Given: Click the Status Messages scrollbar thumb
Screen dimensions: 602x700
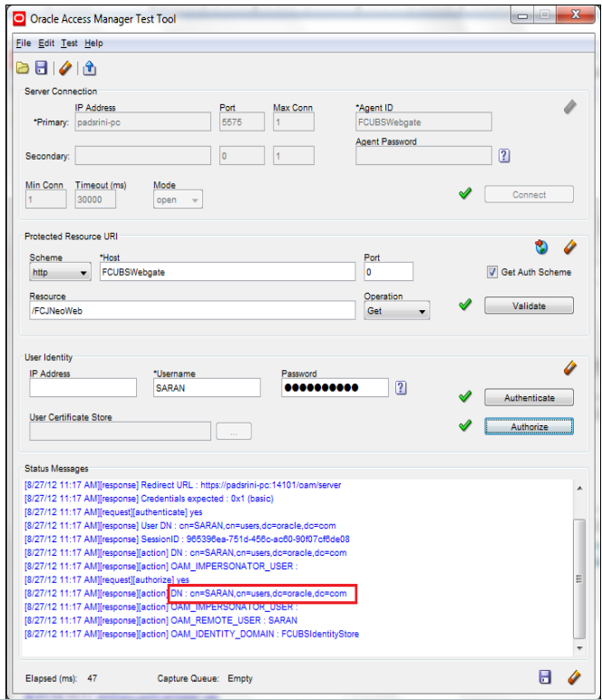Looking at the screenshot, I should pos(578,579).
